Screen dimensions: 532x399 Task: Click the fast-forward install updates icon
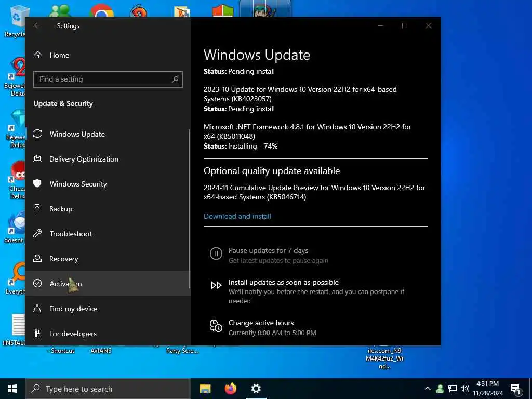[x=217, y=285]
